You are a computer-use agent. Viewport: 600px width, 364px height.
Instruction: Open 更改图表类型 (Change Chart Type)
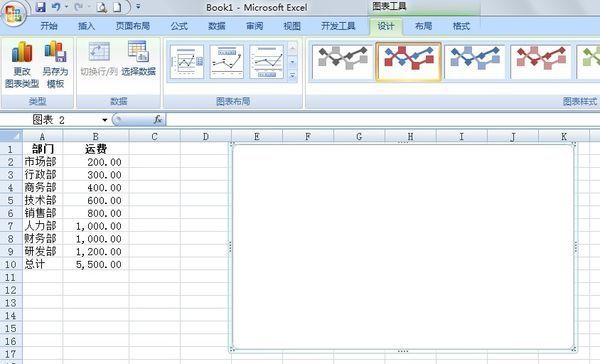tap(22, 64)
